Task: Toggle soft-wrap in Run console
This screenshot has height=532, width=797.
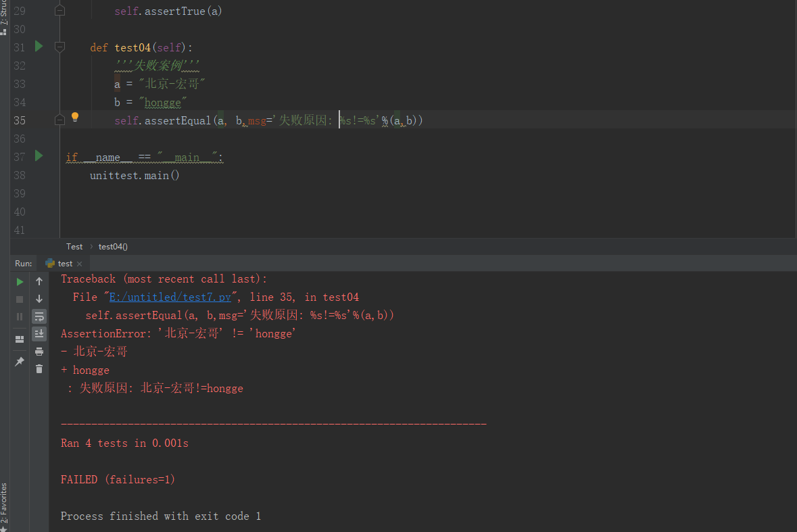Action: click(39, 316)
